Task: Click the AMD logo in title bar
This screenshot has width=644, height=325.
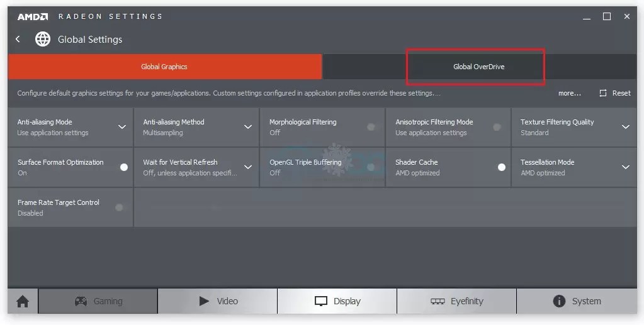Action: coord(33,17)
